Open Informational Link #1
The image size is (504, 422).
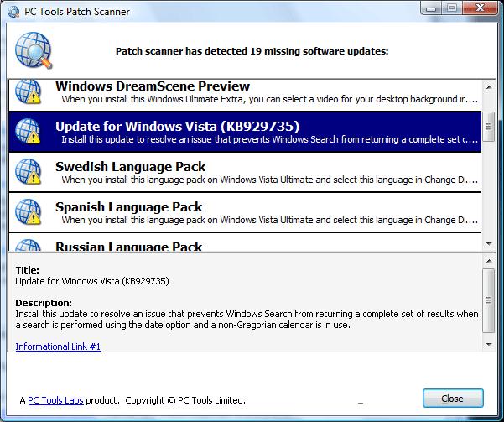tap(58, 346)
